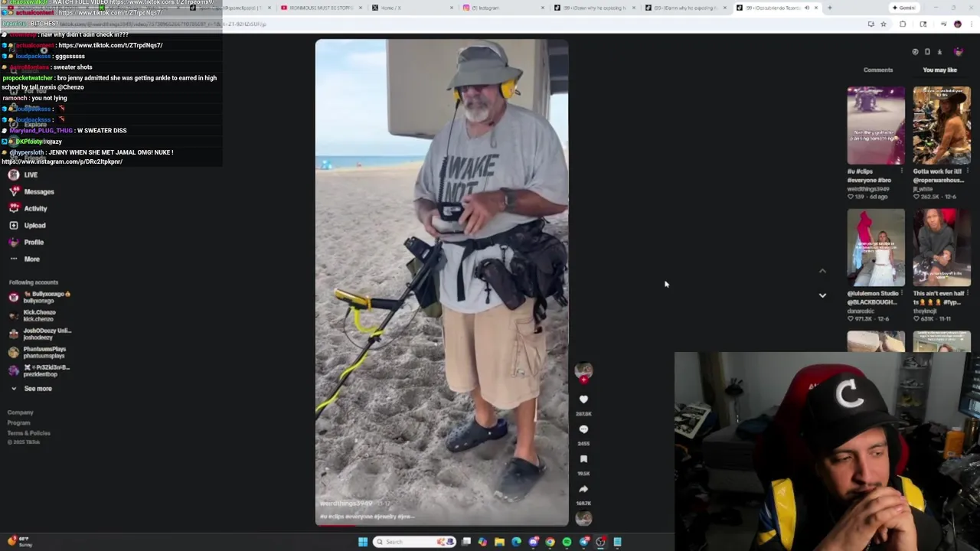
Task: Switch to the Comments tab
Action: [878, 70]
